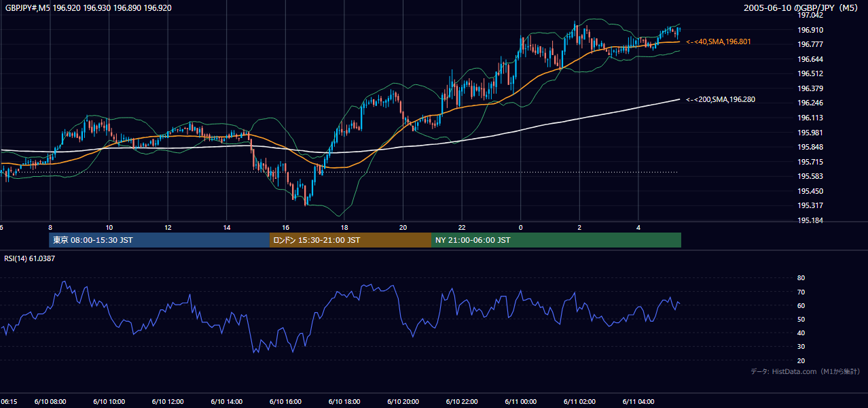The width and height of the screenshot is (868, 408).
Task: Click price axis value 196.246
Action: (x=810, y=103)
